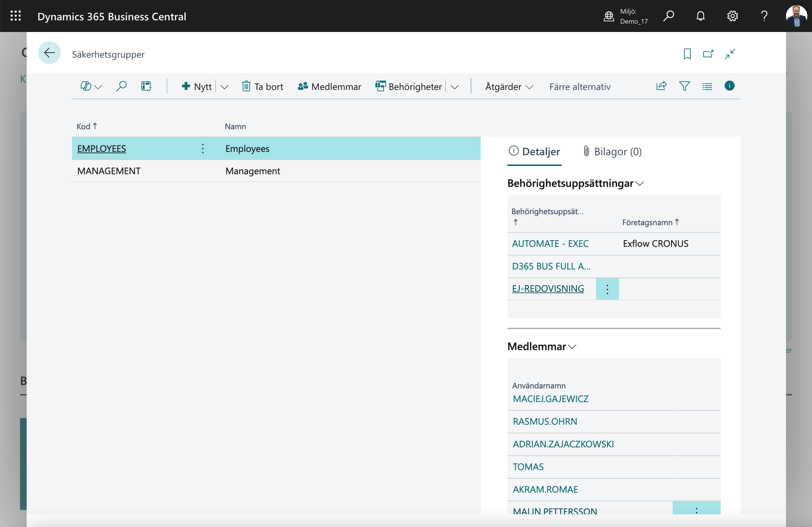Open Medlemmar in the toolbar
This screenshot has width=812, height=527.
pos(329,87)
